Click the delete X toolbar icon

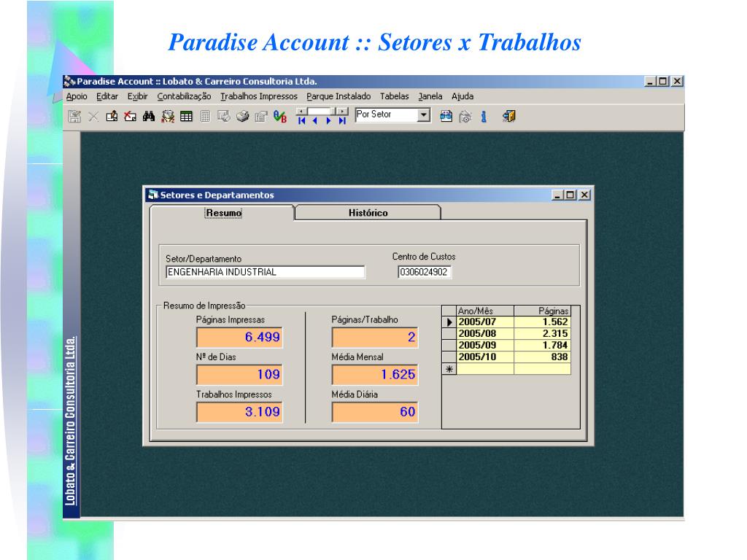pos(93,116)
